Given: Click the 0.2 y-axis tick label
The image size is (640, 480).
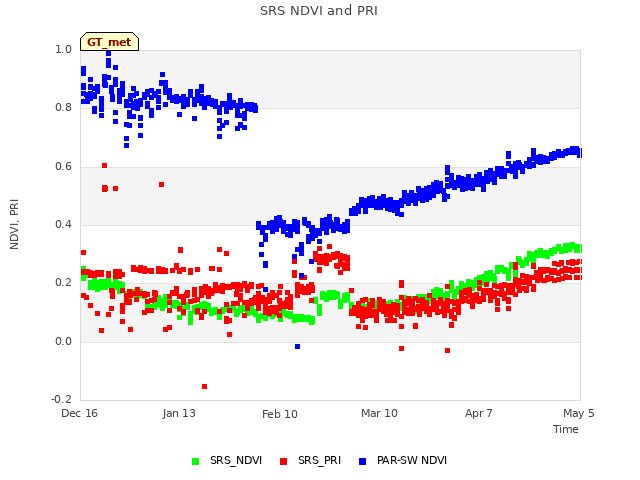Looking at the screenshot, I should [x=63, y=283].
